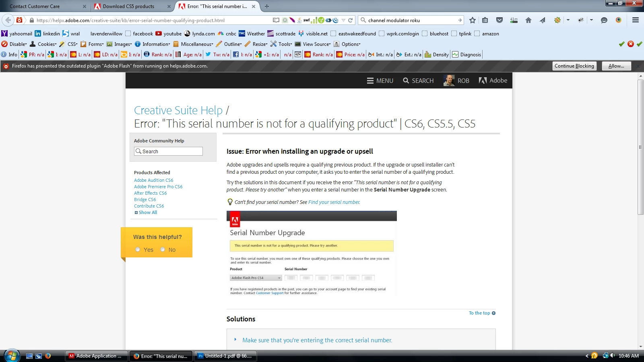
Task: Click Continue Blocking button
Action: (x=574, y=66)
